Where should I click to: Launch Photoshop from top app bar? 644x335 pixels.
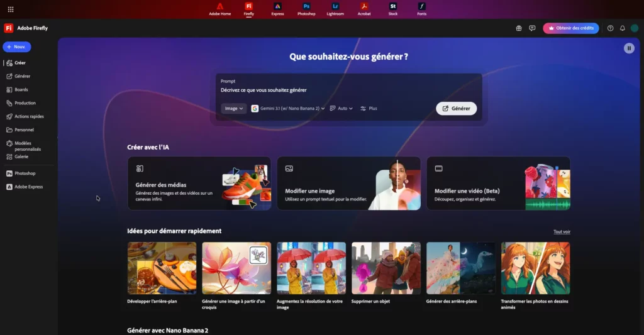click(x=306, y=9)
